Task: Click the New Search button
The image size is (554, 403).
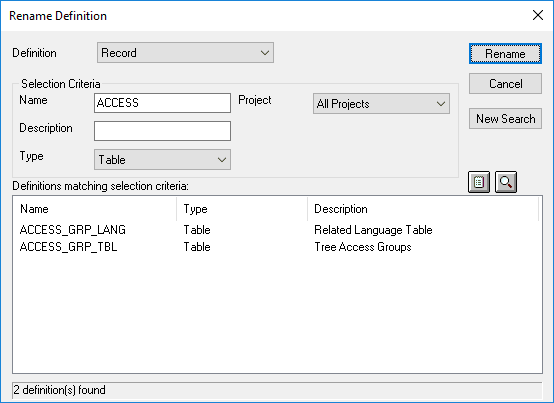Action: pyautogui.click(x=505, y=119)
